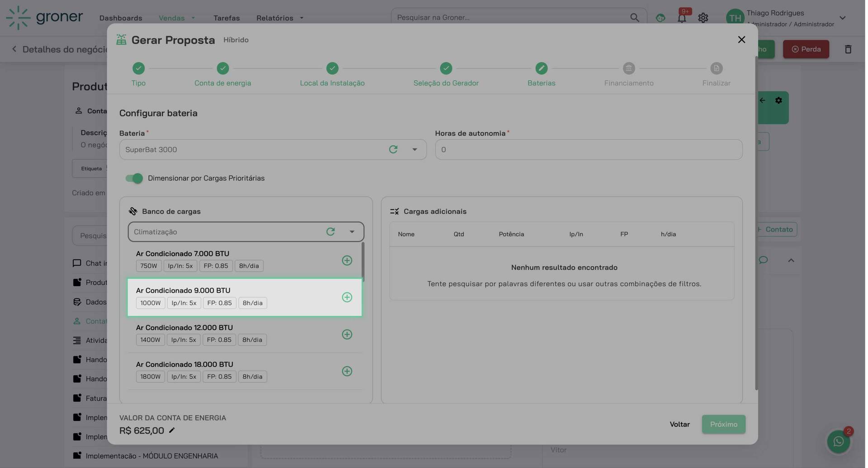Click the Voltar button
The width and height of the screenshot is (868, 468).
[679, 424]
